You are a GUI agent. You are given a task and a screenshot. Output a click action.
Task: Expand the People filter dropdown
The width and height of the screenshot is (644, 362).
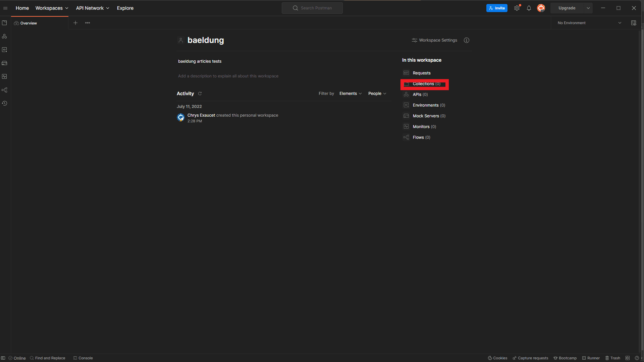pos(377,94)
